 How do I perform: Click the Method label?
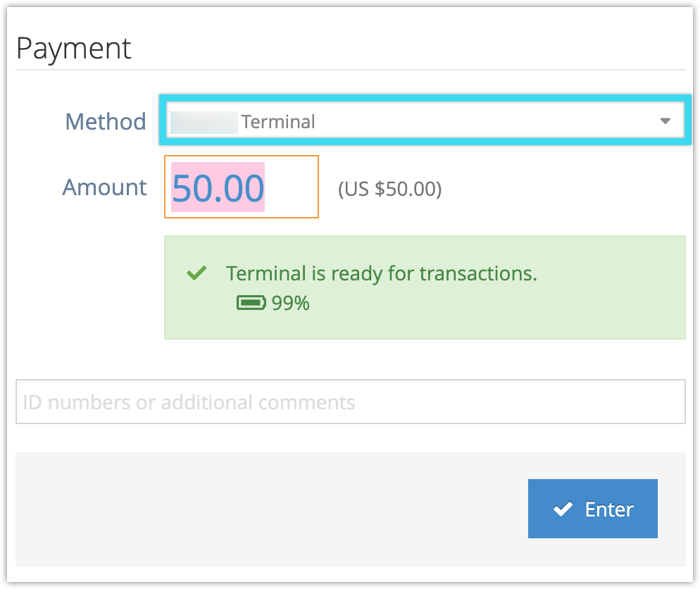[x=106, y=121]
